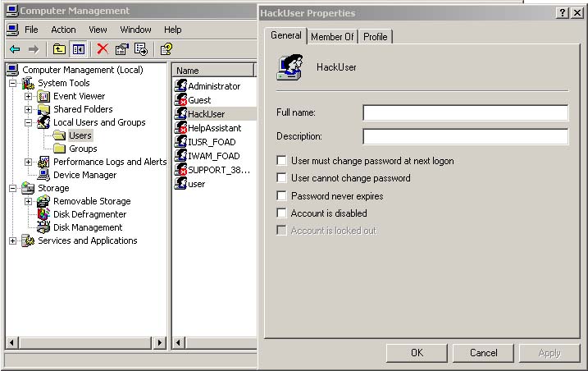
Task: Collapse the System Tools tree node
Action: [x=13, y=83]
